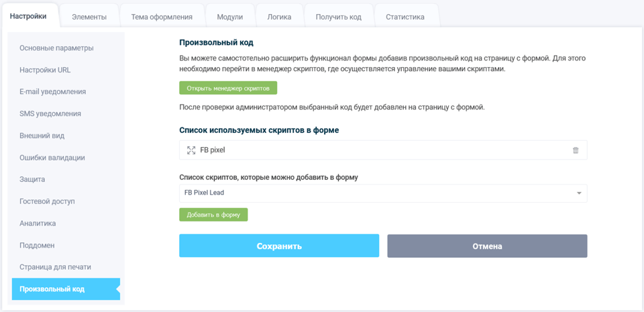Click the drag handle icon beside FB pixel
This screenshot has width=644, height=312.
coord(191,150)
